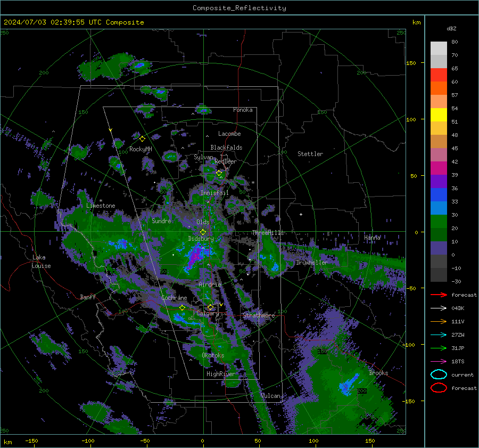
Task: Click the 'current' legend label
Action: point(463,375)
